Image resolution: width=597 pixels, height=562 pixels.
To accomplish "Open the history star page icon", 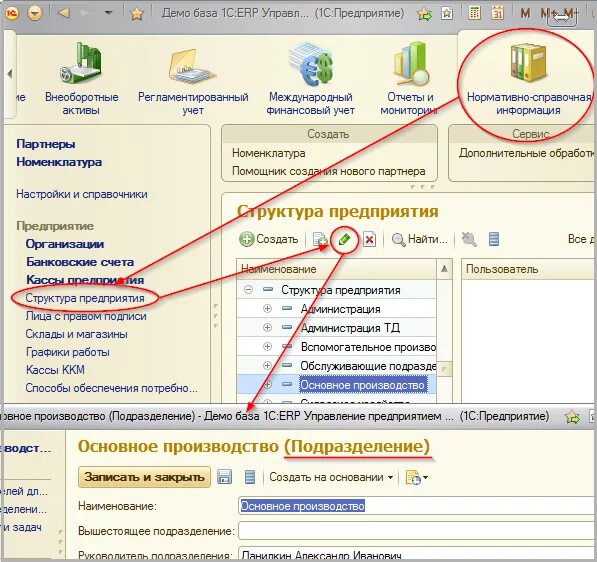I will 447,14.
